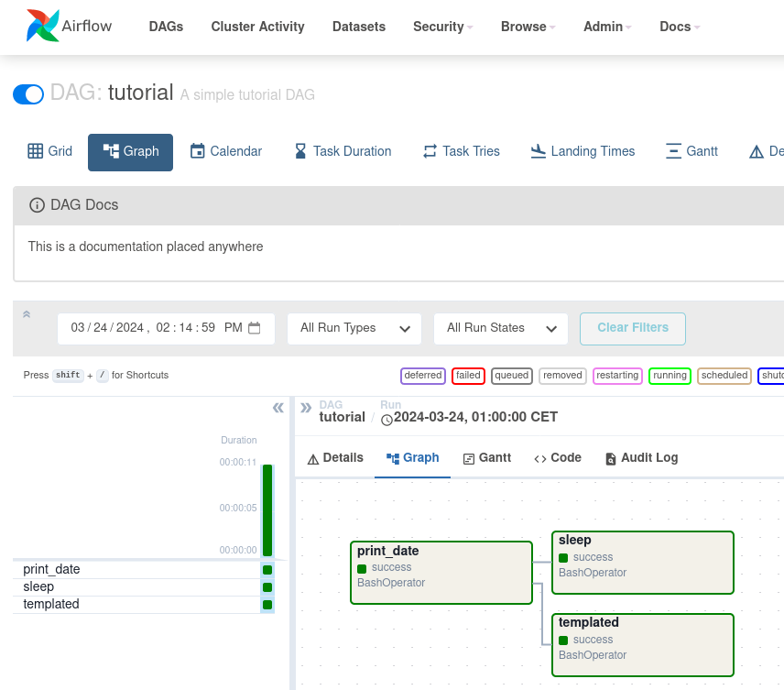Open the Landing Times view
The width and height of the screenshot is (784, 690).
(583, 151)
